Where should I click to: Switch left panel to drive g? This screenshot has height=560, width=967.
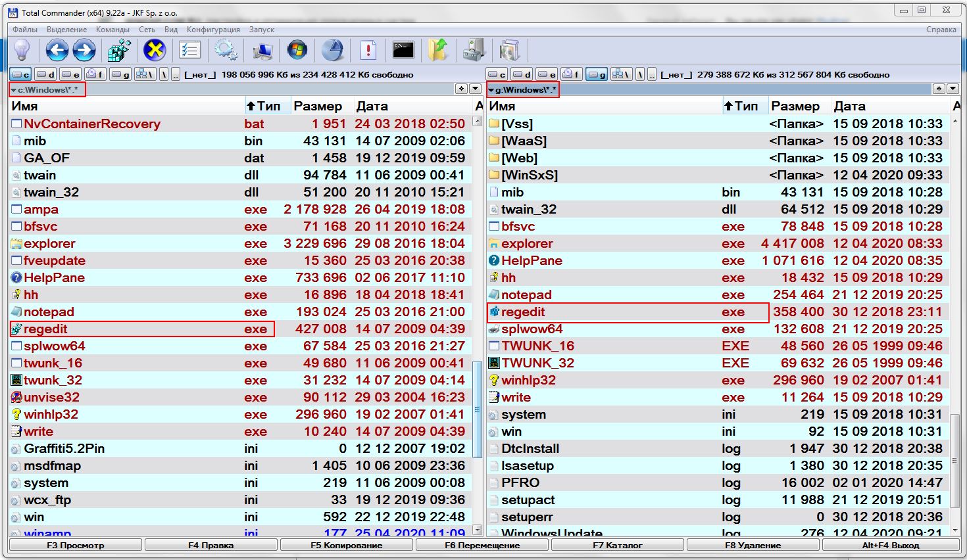120,74
